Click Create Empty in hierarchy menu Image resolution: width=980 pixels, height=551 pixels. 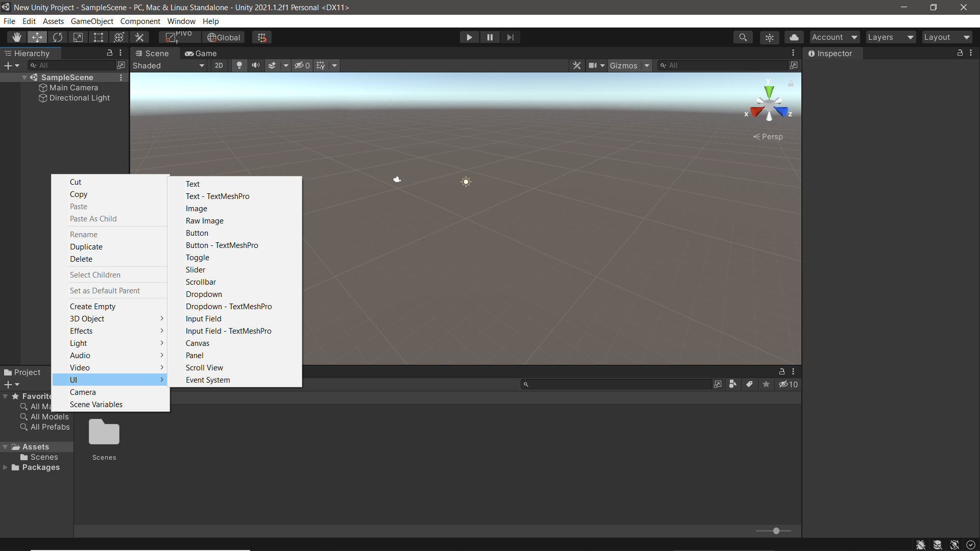click(93, 306)
